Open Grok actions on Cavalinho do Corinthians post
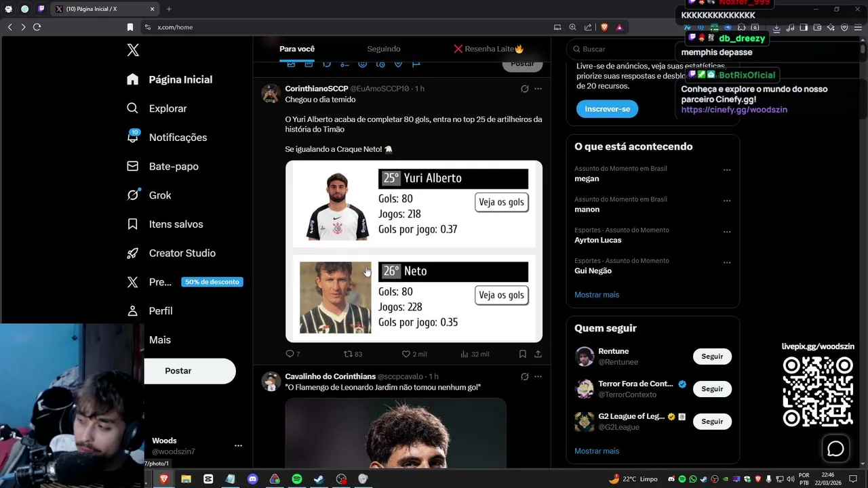 coord(524,376)
